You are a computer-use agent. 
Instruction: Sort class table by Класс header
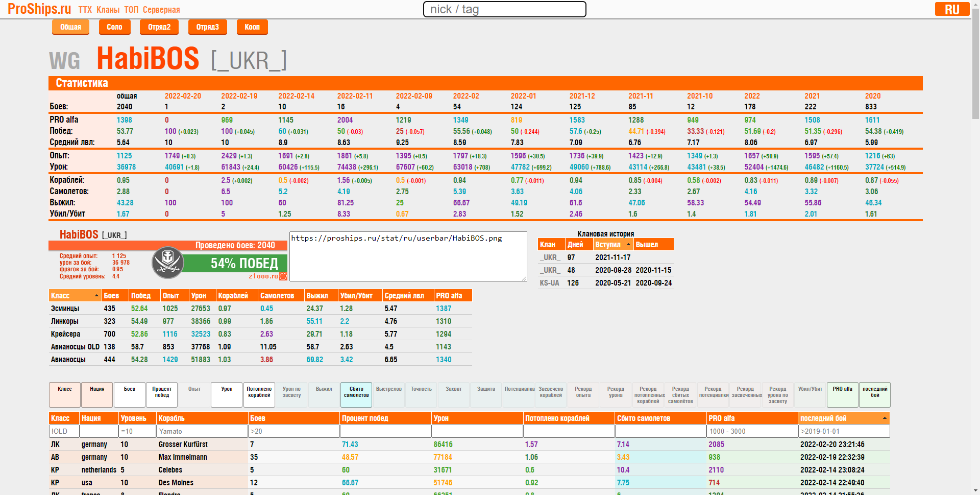click(x=75, y=296)
